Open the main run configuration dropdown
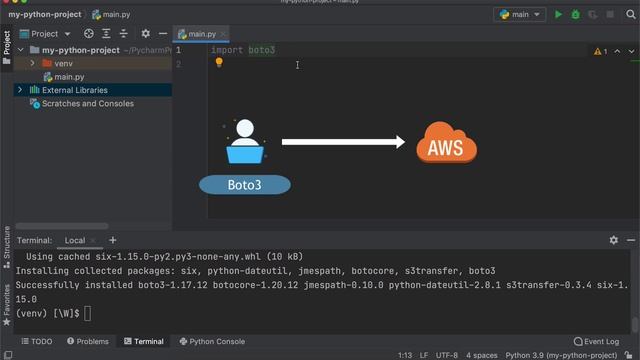Image resolution: width=640 pixels, height=360 pixels. pos(520,15)
